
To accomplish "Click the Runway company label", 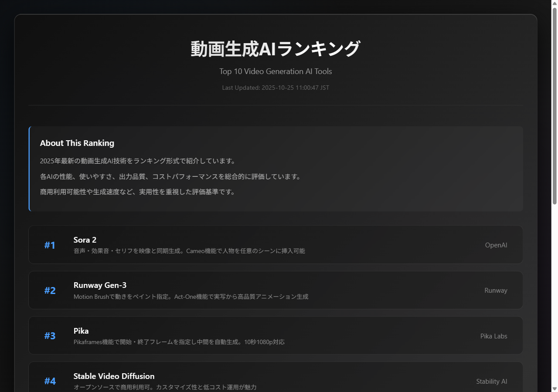I will (496, 290).
